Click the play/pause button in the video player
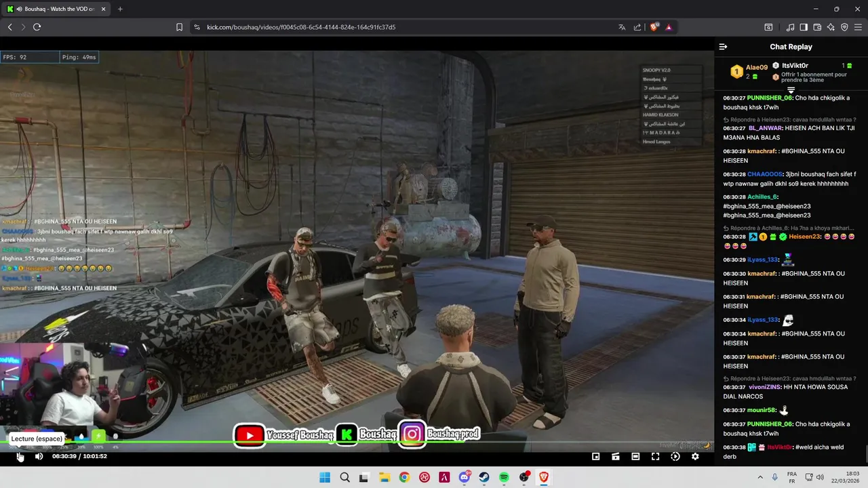868x488 pixels. pos(20,456)
